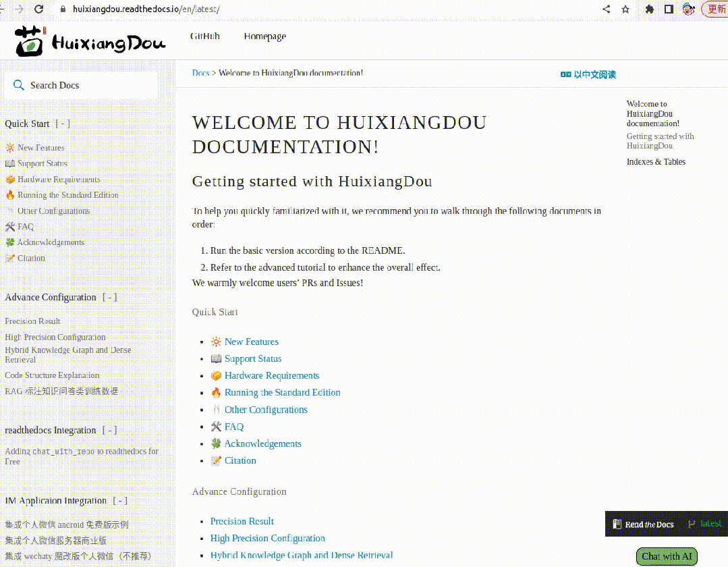Click the user profile avatar icon
This screenshot has height=567, width=728.
(688, 9)
